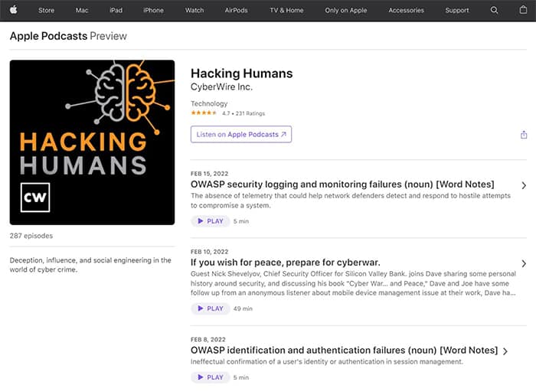Open the Only on Apple menu
Image resolution: width=536 pixels, height=392 pixels.
pyautogui.click(x=345, y=10)
